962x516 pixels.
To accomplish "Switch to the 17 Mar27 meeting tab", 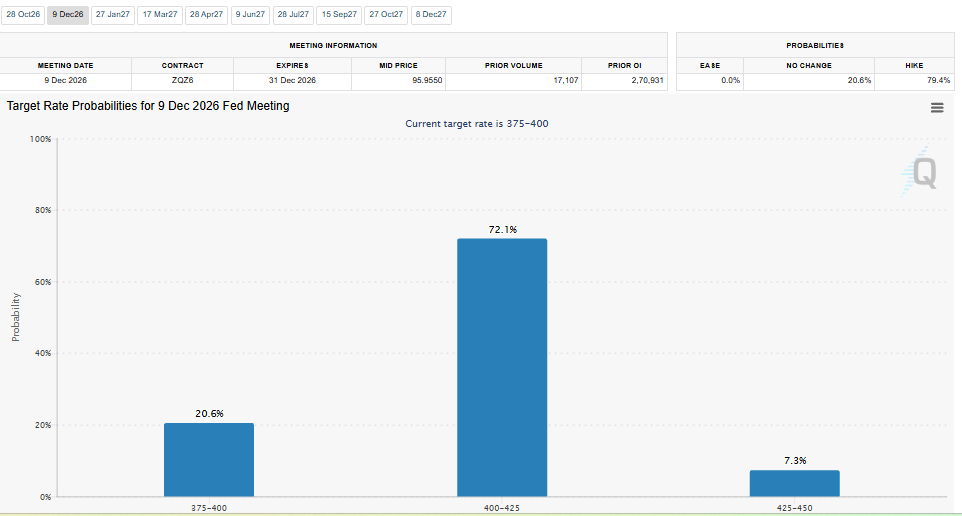I will click(x=160, y=15).
